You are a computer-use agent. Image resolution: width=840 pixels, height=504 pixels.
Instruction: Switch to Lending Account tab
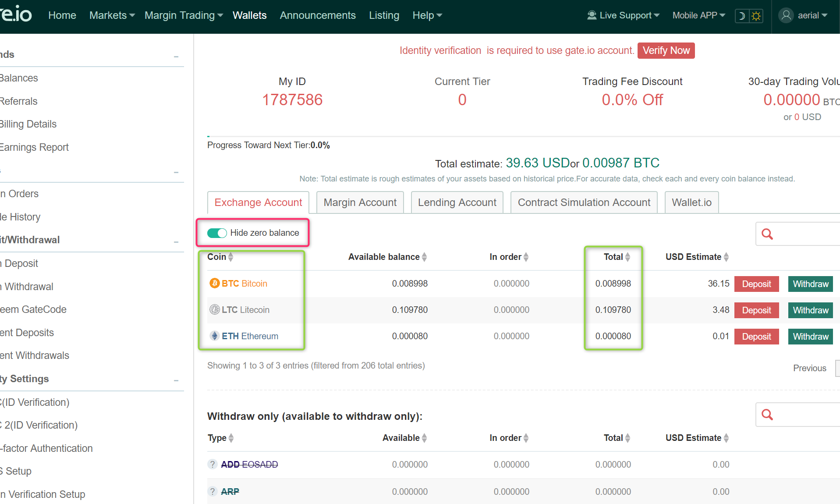(x=457, y=202)
